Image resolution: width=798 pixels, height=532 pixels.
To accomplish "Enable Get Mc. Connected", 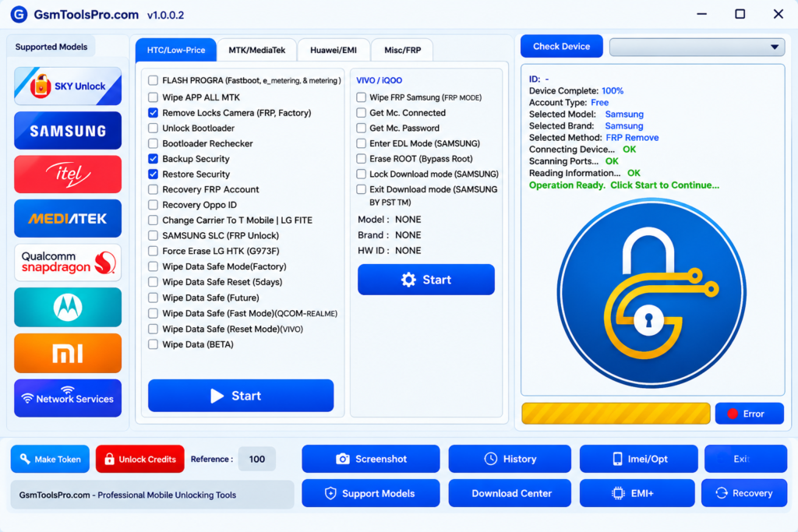I will pos(362,113).
